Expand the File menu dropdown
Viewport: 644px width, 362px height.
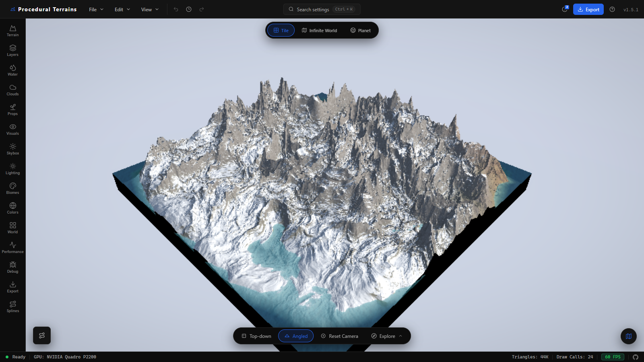[x=96, y=9]
